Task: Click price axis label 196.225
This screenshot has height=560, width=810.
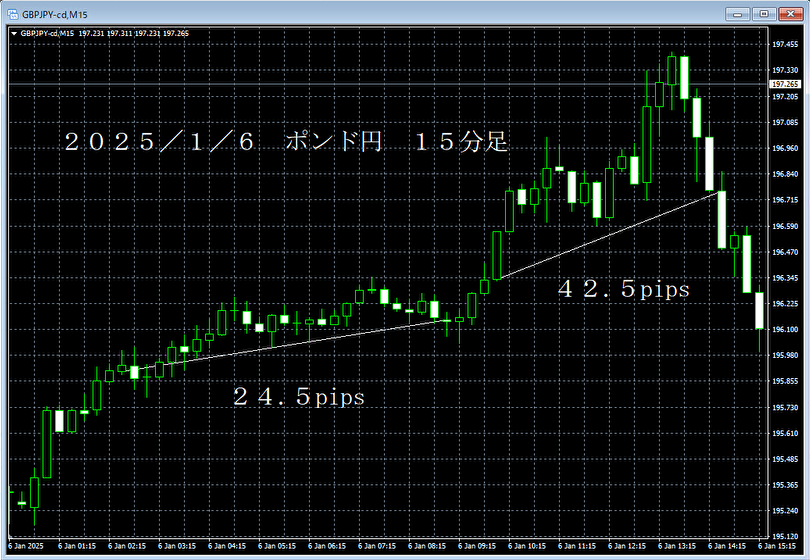Action: tap(785, 304)
